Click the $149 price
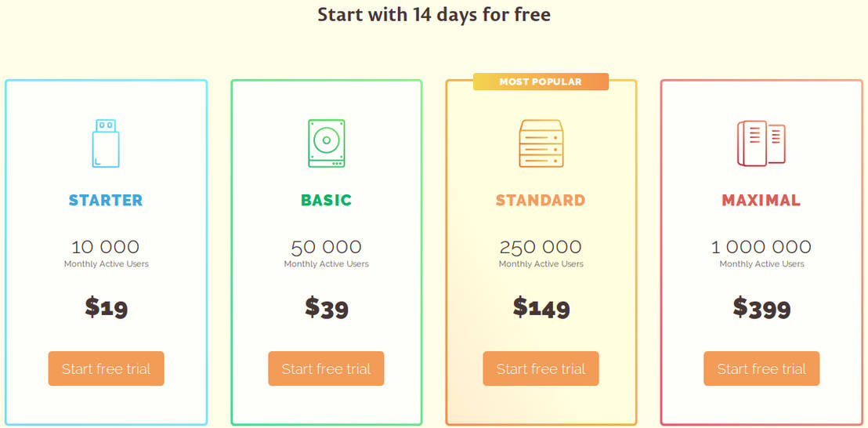The height and width of the screenshot is (428, 868). click(x=541, y=307)
